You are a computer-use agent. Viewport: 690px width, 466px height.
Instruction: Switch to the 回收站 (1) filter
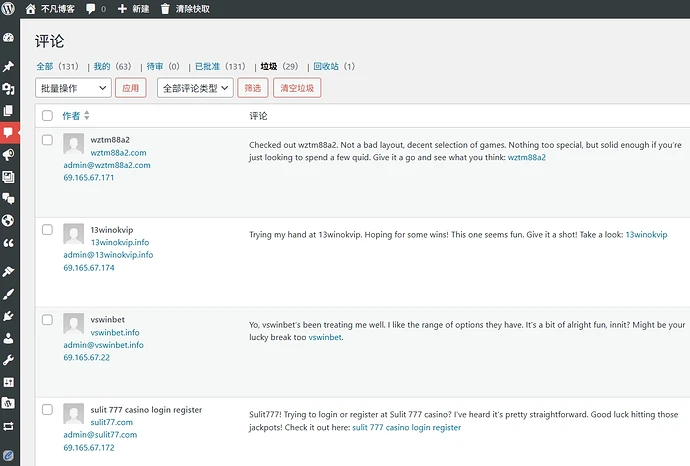[334, 66]
